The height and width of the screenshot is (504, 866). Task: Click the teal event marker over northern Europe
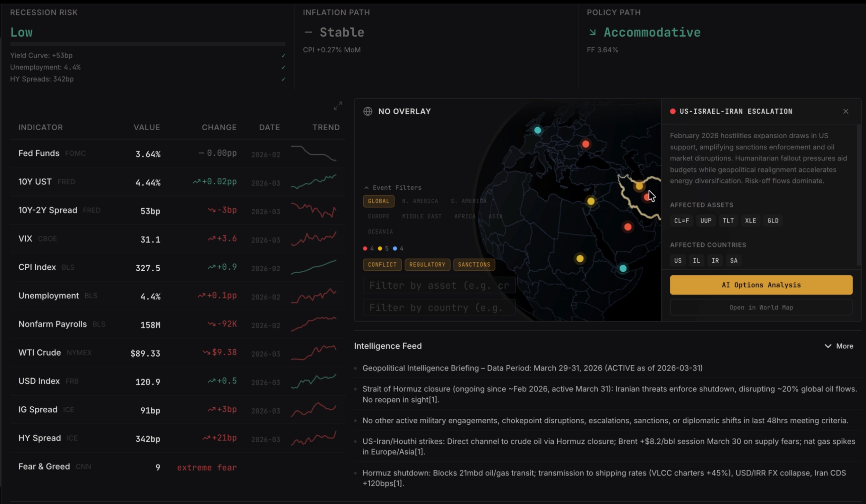537,130
